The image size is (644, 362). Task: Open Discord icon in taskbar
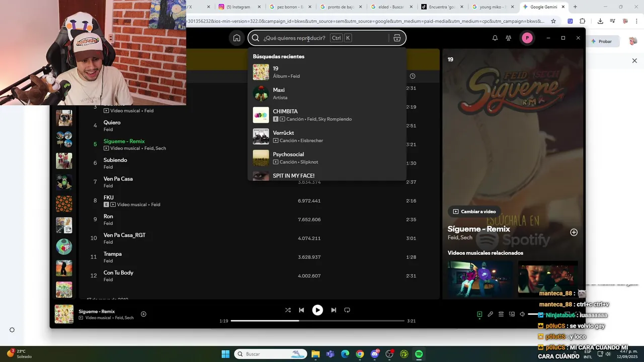pos(375,354)
